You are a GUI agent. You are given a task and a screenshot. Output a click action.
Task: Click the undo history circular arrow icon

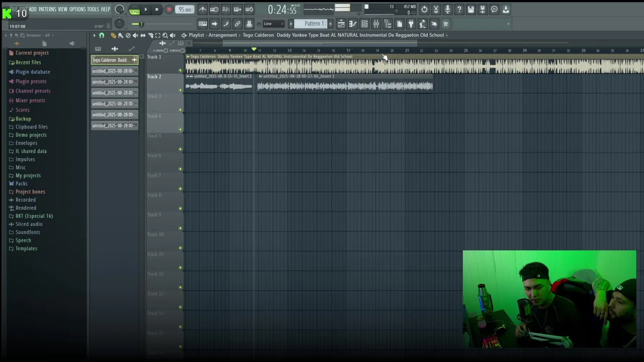424,9
